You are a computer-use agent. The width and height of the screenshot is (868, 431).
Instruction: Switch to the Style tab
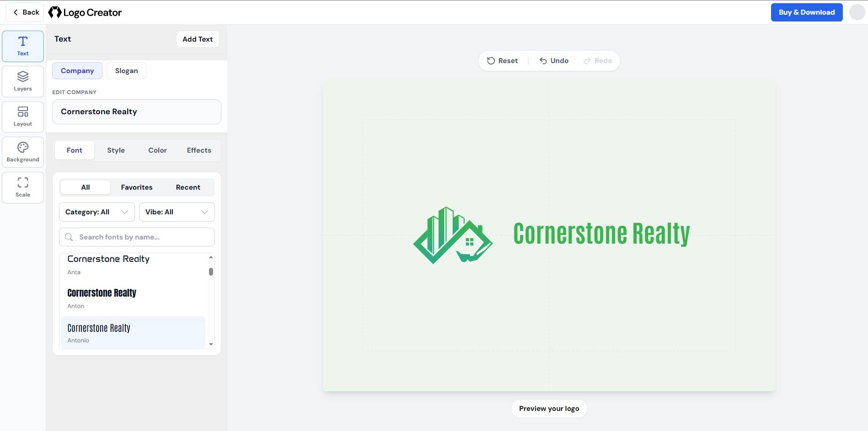pyautogui.click(x=116, y=150)
